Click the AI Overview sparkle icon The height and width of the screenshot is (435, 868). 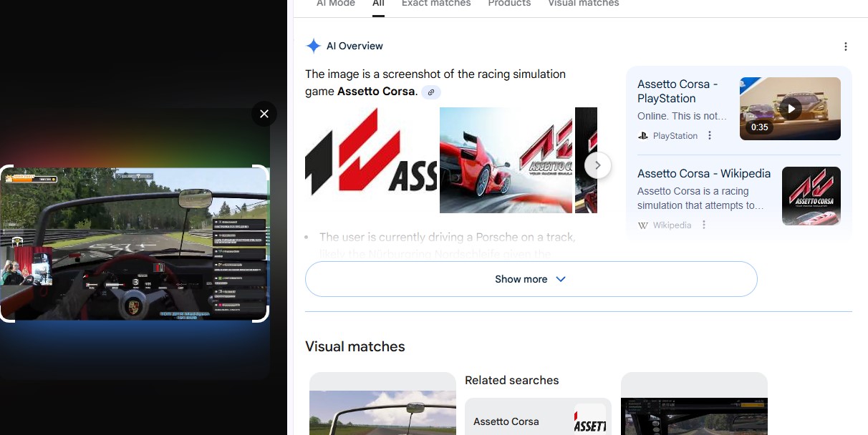[313, 46]
